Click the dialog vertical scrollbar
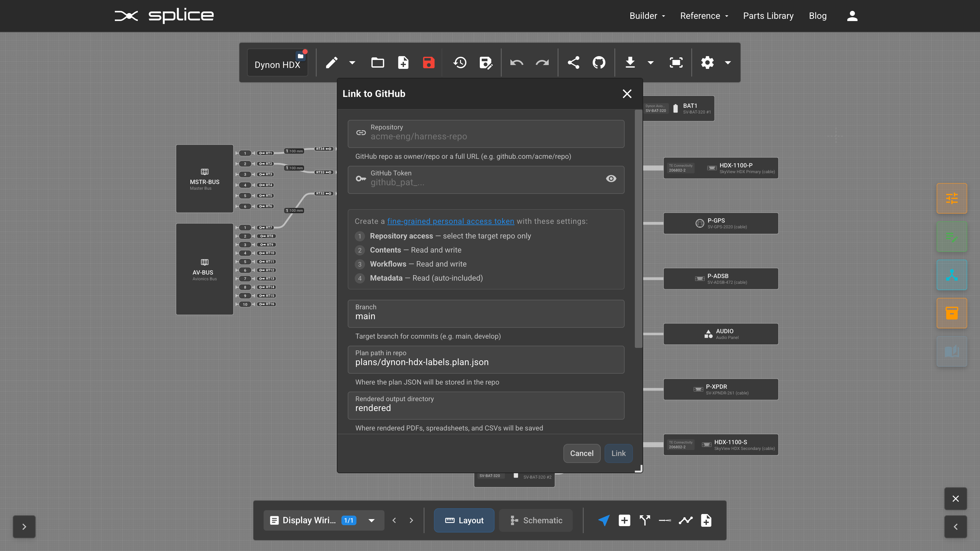This screenshot has width=980, height=551. [x=638, y=229]
